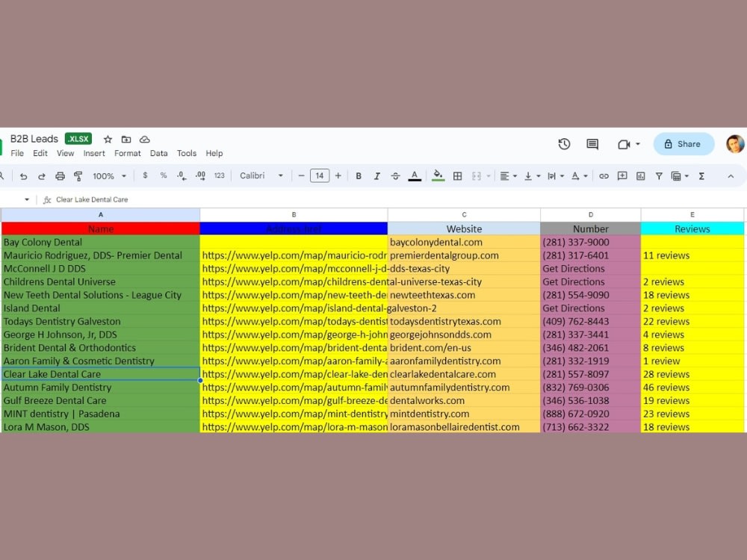The image size is (747, 560).
Task: Toggle strikethrough formatting
Action: click(x=395, y=176)
